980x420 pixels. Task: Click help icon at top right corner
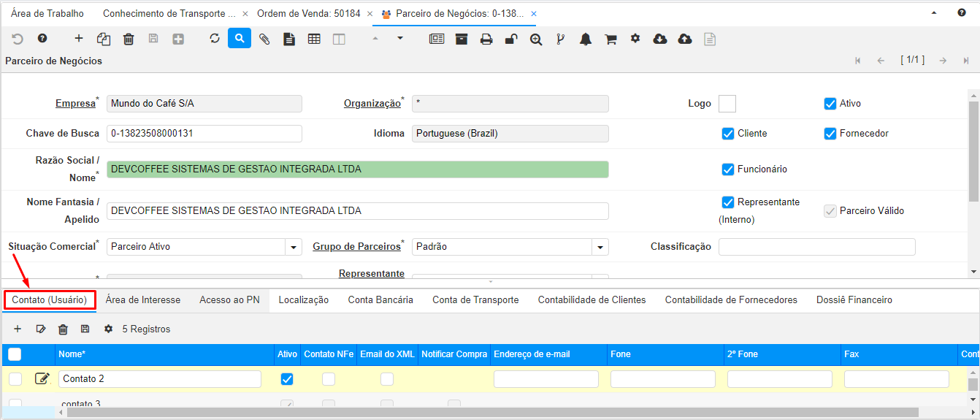pos(962,13)
